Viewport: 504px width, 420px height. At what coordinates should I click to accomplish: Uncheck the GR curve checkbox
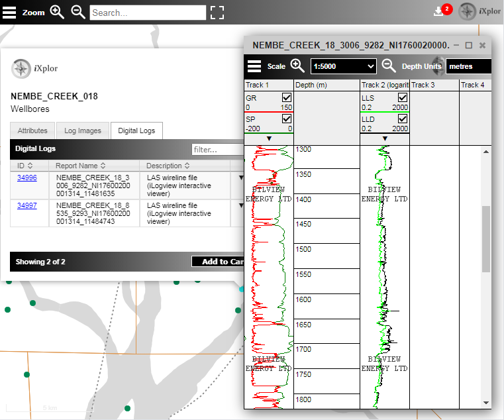tap(286, 97)
